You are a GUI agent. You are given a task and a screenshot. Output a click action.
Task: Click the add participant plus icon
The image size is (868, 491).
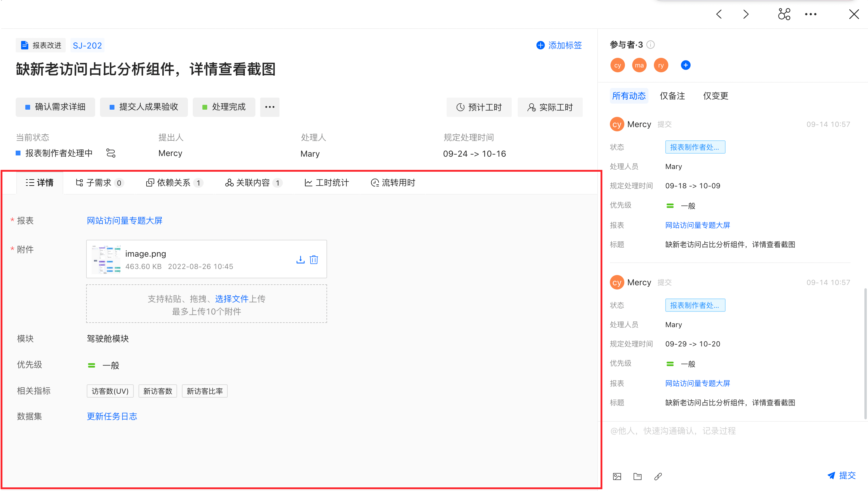tap(685, 65)
